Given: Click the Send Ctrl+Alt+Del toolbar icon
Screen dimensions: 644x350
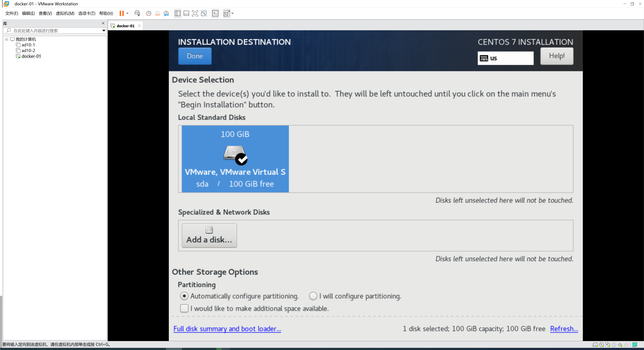Looking at the screenshot, I should (137, 14).
